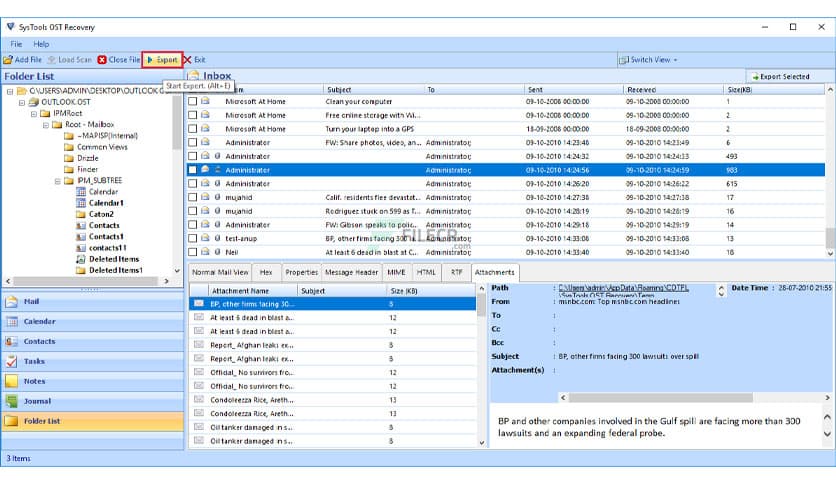Select the Calendar1 folder in tree

106,203
